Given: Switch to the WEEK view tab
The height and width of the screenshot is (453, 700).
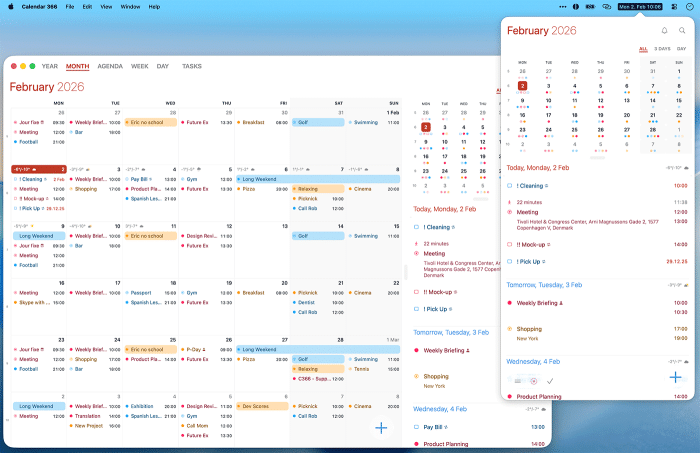Looking at the screenshot, I should (139, 66).
